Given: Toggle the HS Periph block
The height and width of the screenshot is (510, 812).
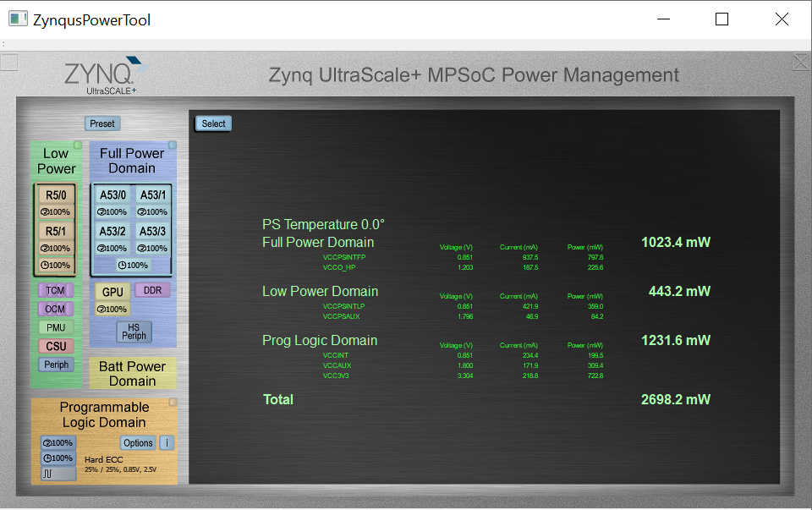Looking at the screenshot, I should coord(134,332).
